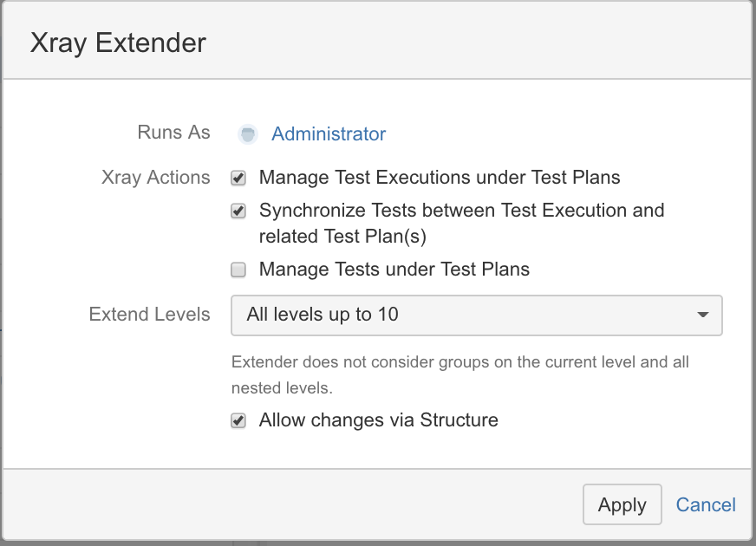756x546 pixels.
Task: Apply the Xray Extender settings
Action: [x=622, y=504]
